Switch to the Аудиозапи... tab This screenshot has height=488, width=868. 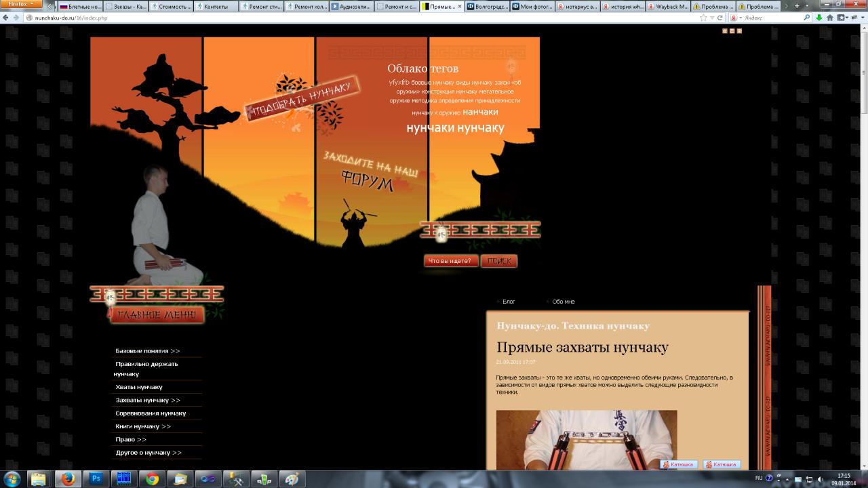[351, 6]
